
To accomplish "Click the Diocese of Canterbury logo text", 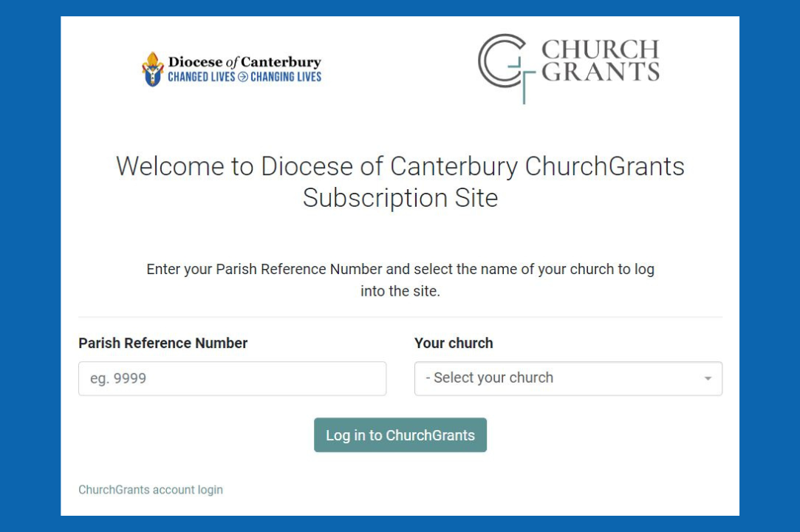I will click(x=245, y=62).
